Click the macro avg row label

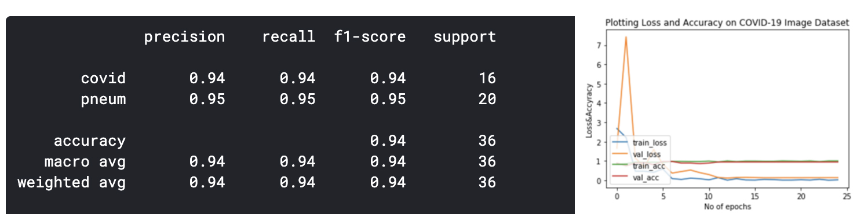pyautogui.click(x=85, y=161)
